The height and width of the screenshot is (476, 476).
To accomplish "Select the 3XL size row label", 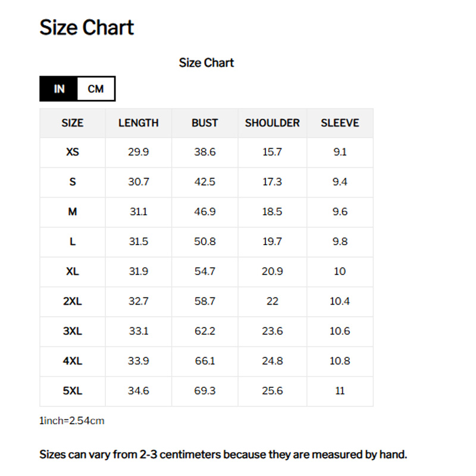I will tap(73, 331).
